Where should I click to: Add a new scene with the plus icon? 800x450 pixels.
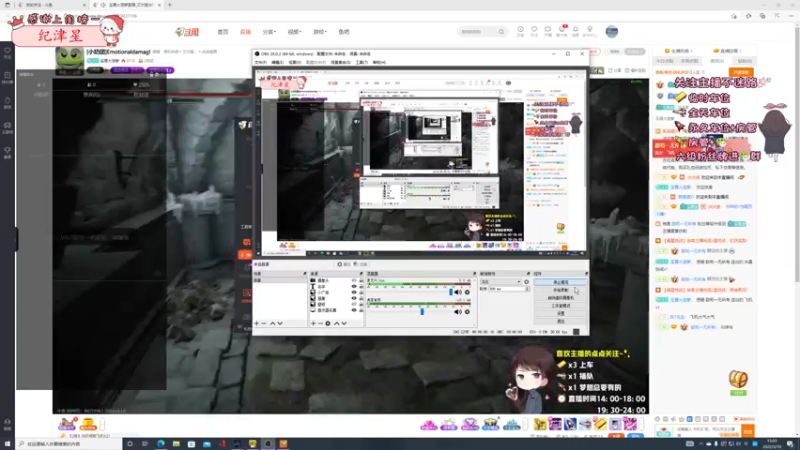257,323
